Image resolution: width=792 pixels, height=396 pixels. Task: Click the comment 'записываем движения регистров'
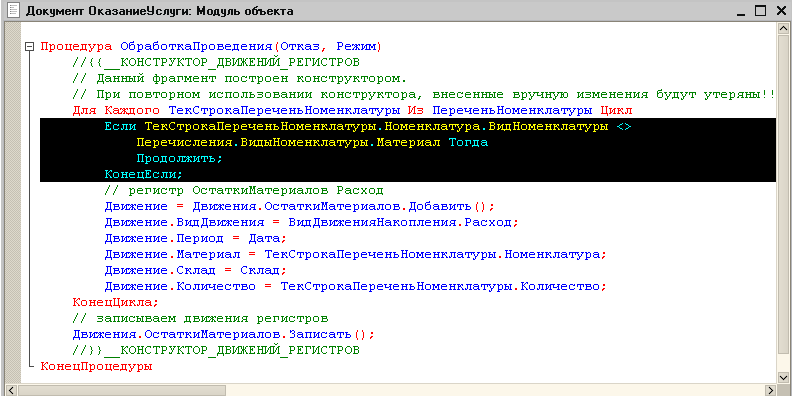coord(212,319)
